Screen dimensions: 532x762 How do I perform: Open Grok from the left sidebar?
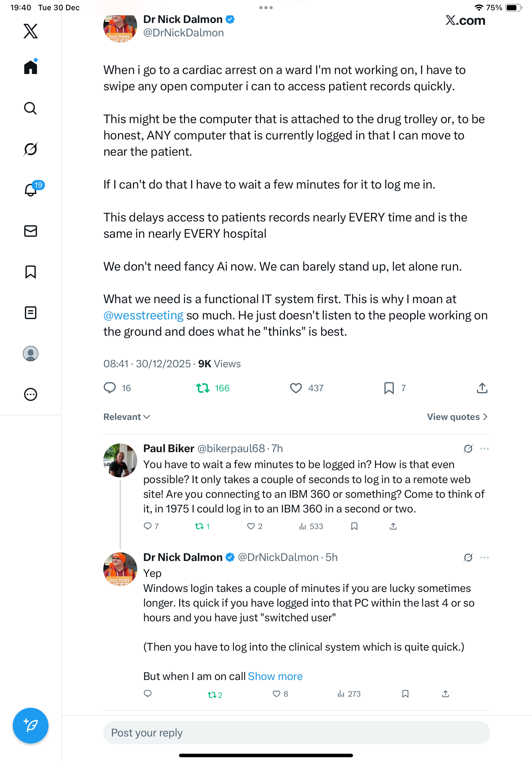[31, 149]
